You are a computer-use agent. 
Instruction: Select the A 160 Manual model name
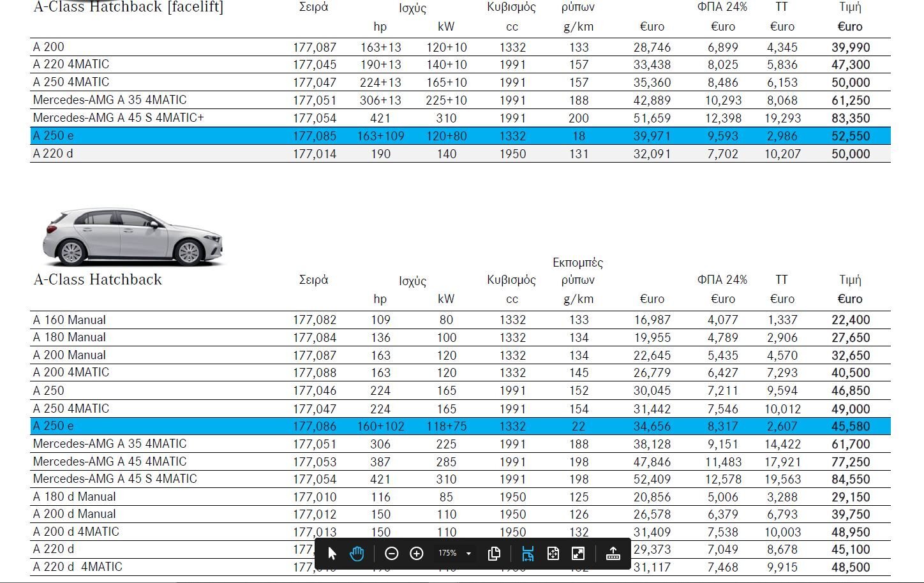tap(70, 320)
